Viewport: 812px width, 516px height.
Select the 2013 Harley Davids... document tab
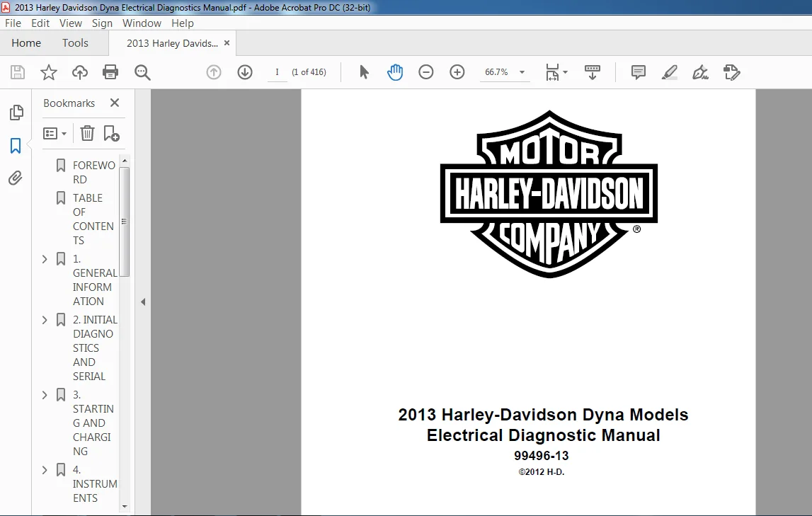pos(172,43)
